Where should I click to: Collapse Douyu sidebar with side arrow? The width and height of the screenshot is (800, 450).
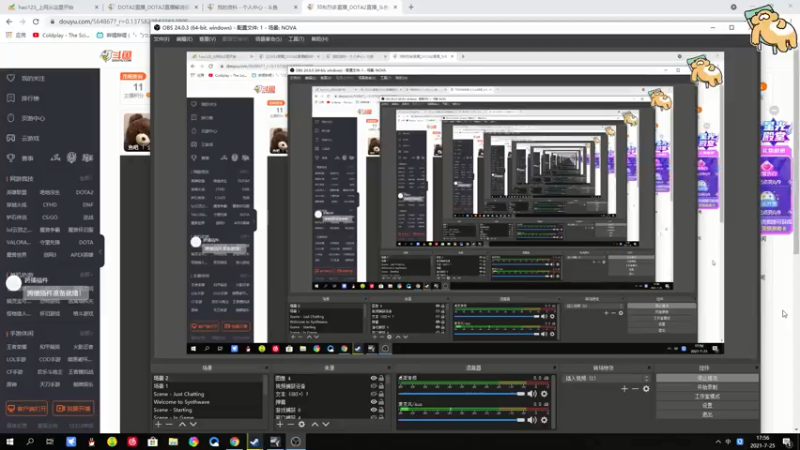(x=101, y=252)
